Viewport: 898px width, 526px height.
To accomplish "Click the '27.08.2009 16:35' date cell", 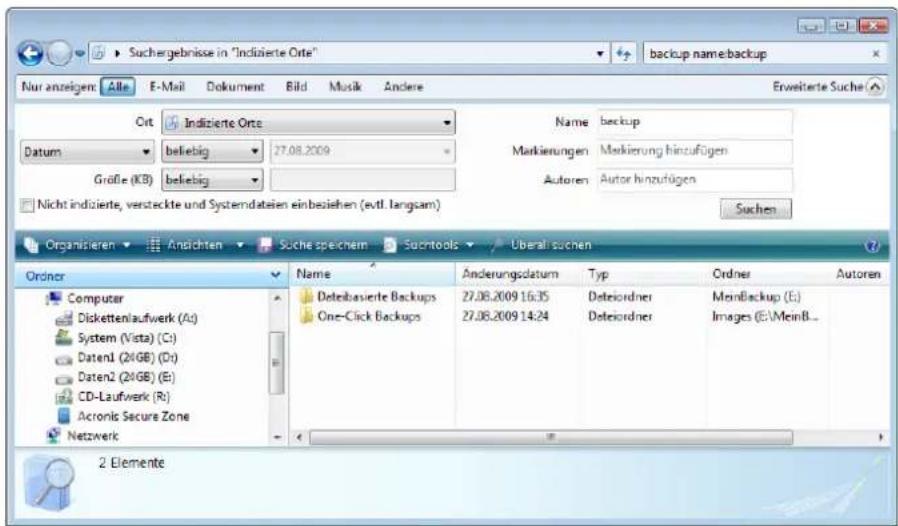I will (x=505, y=297).
